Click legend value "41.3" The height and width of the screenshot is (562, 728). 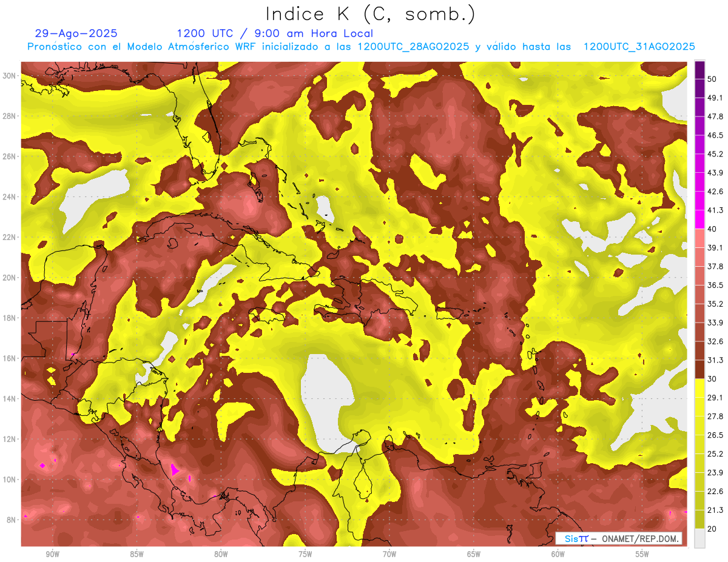pyautogui.click(x=715, y=210)
